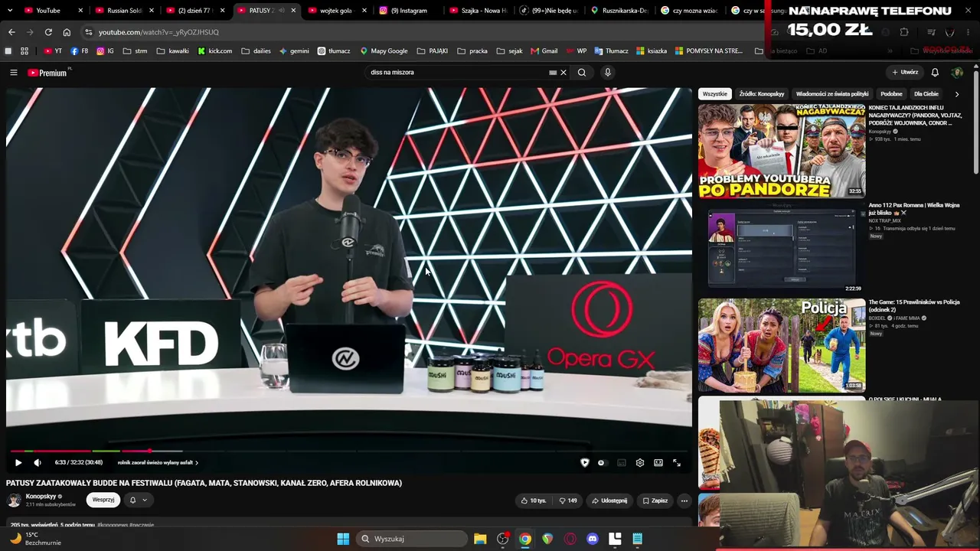The width and height of the screenshot is (980, 551).
Task: Select the "Źródło: Konopskyy" filter chip
Action: [x=762, y=94]
